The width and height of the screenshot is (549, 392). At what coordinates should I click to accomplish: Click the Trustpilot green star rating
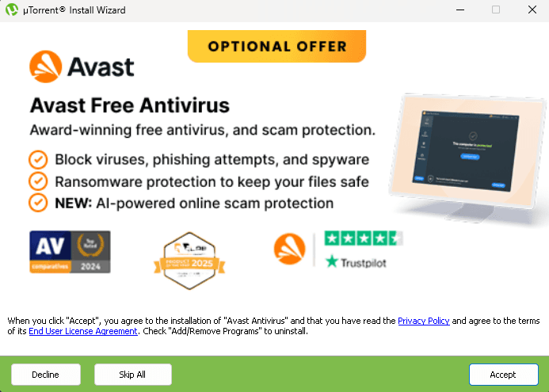(x=364, y=238)
